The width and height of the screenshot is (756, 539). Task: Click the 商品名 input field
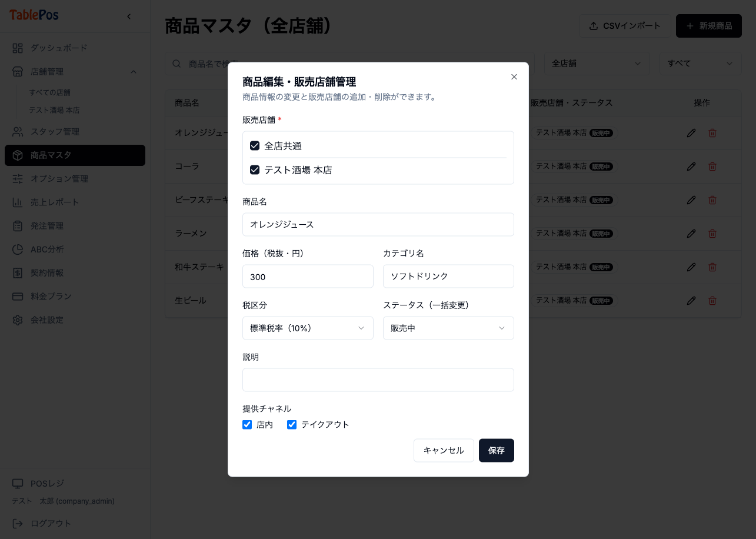[378, 225]
